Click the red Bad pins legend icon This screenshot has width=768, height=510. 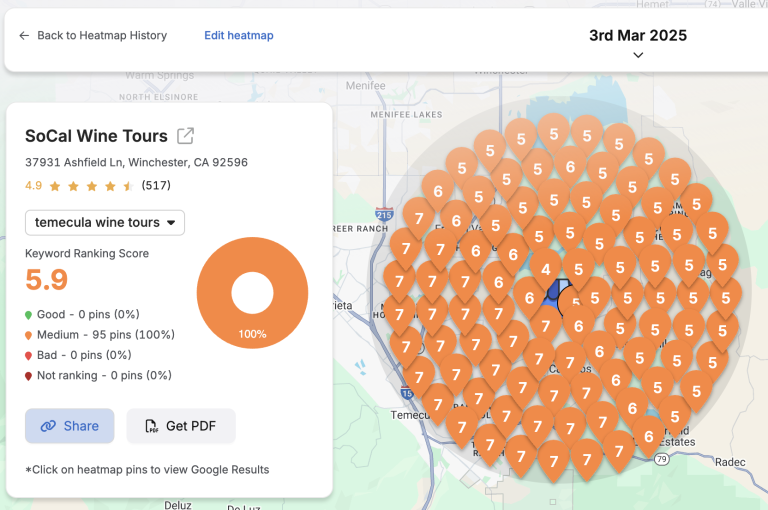coord(29,355)
